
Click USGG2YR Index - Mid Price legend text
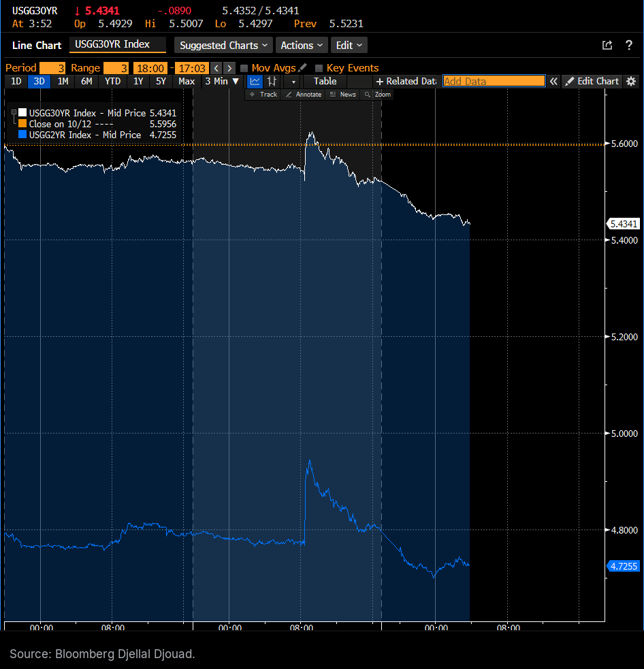[x=85, y=135]
